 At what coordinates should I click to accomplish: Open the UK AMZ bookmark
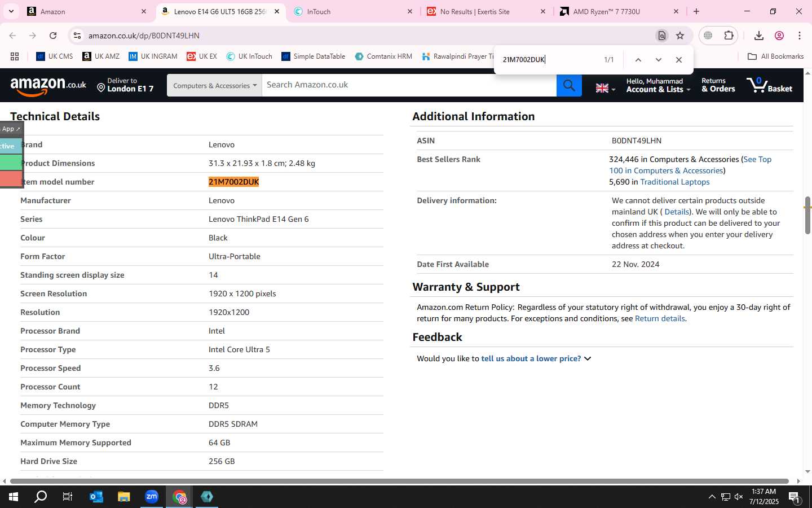point(101,56)
